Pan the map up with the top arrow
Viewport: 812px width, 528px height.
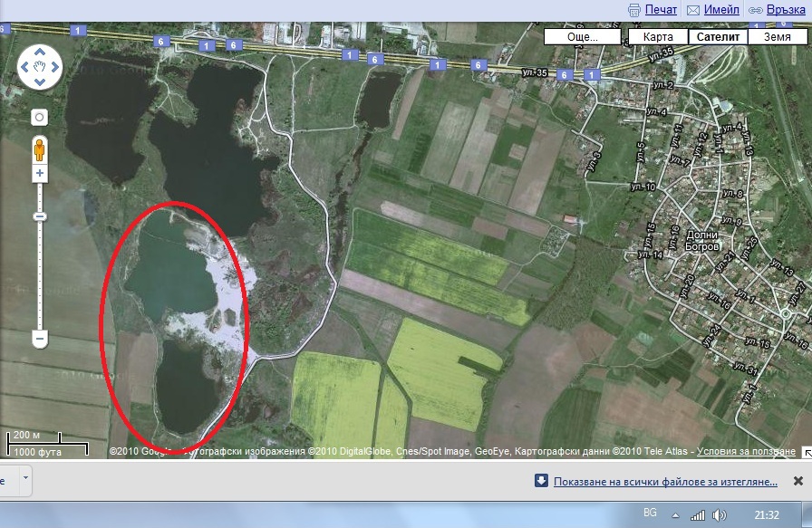pyautogui.click(x=40, y=52)
